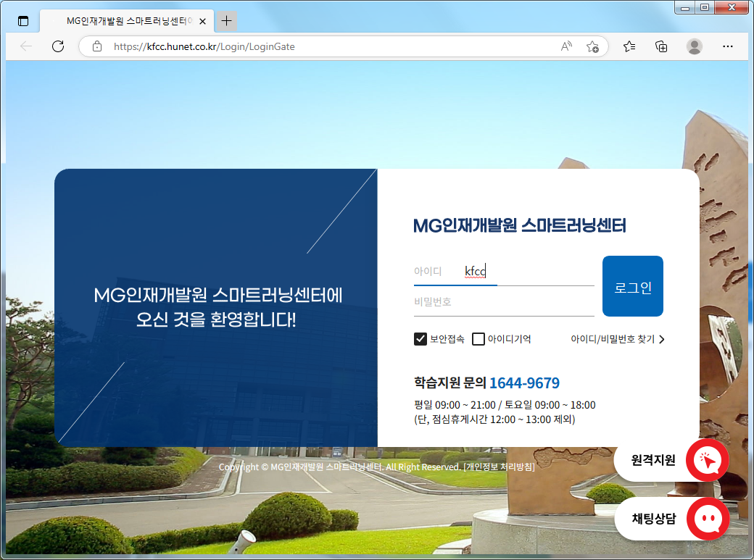Open the 원격지원 remote support icon
This screenshot has height=560, width=754.
(707, 460)
